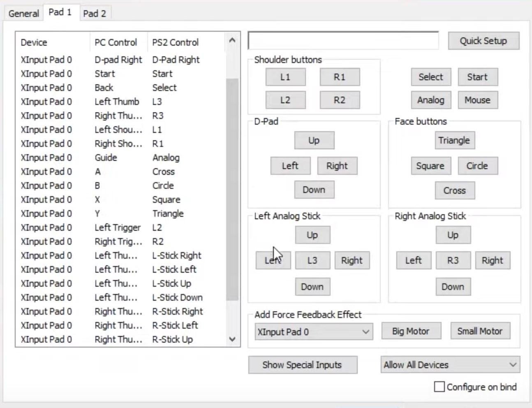Click the Start binding button

tap(478, 77)
